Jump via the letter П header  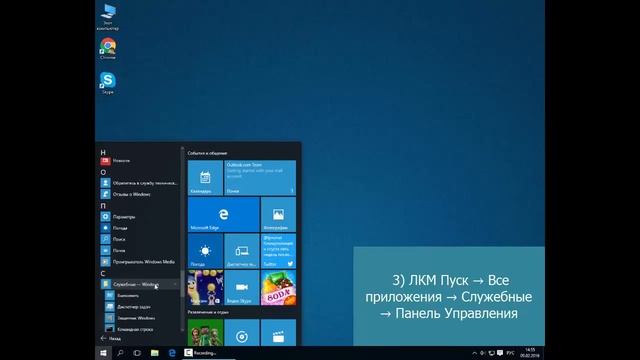[103, 206]
